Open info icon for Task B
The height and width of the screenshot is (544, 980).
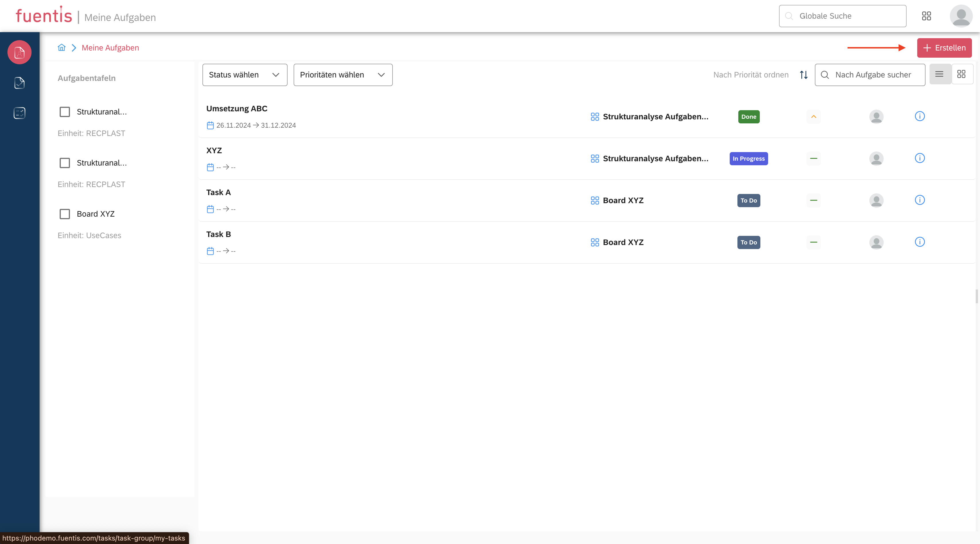[x=920, y=242]
